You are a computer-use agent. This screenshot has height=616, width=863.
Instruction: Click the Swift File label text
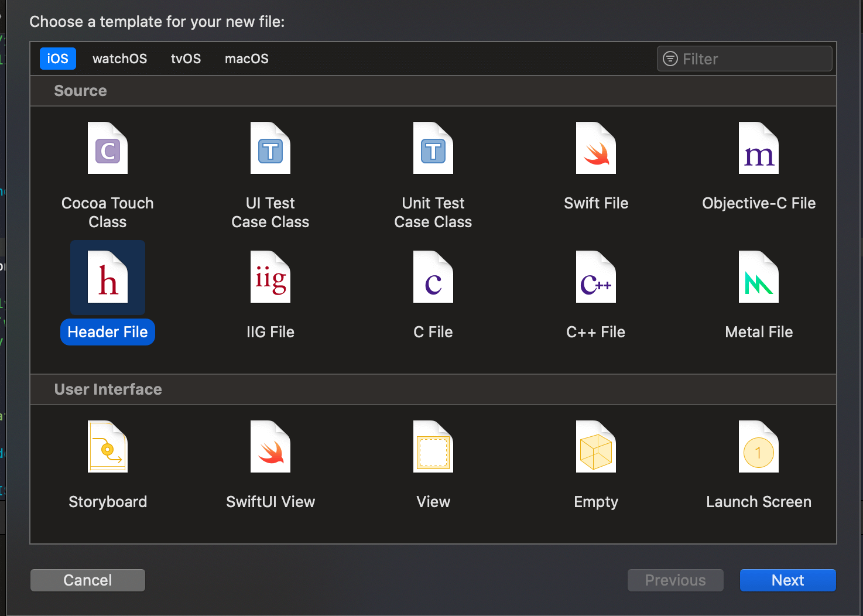click(x=596, y=203)
